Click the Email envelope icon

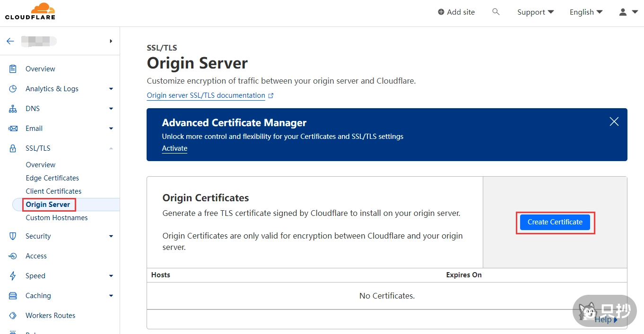click(13, 128)
